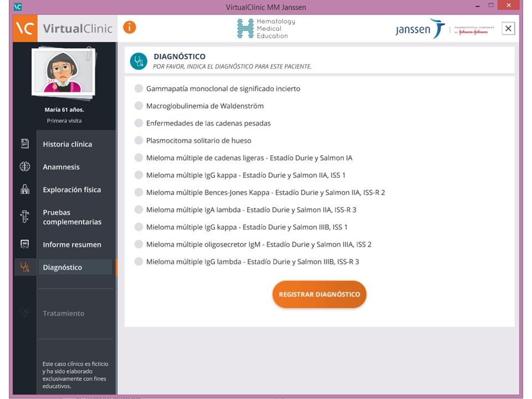Click the DIAGNÓSTICO heading
The image size is (532, 399).
click(x=180, y=57)
